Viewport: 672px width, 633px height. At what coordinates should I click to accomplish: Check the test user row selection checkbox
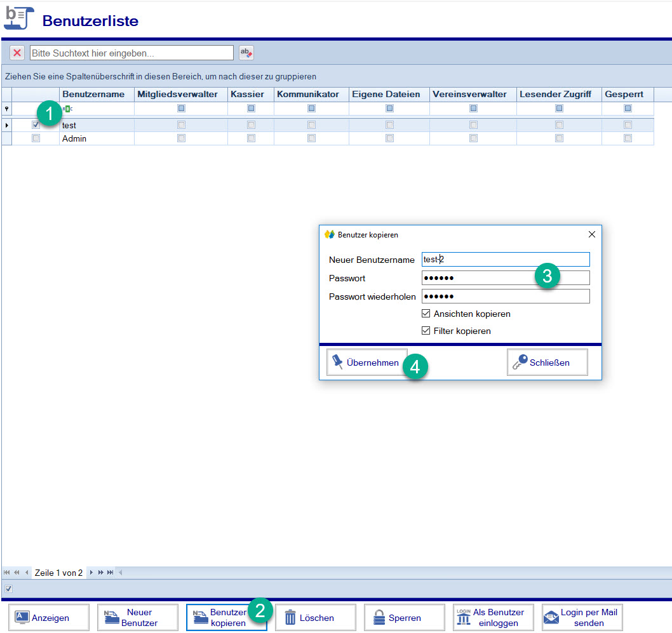[36, 125]
